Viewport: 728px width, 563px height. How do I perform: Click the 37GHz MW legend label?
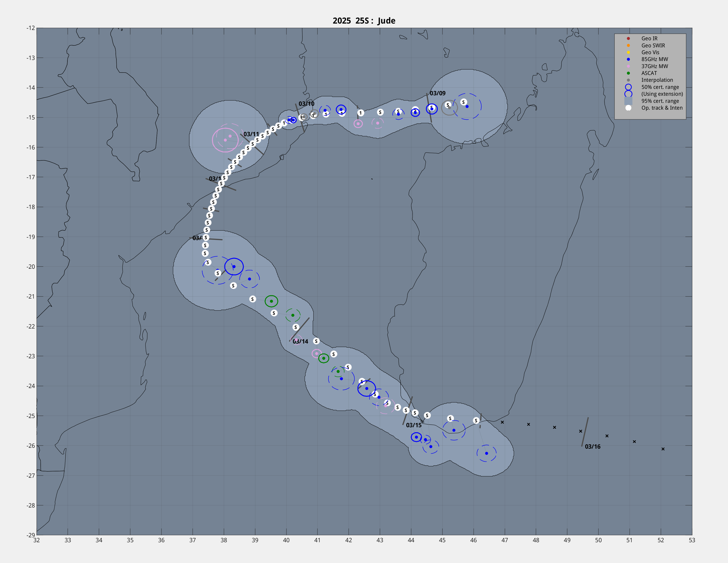coord(655,66)
